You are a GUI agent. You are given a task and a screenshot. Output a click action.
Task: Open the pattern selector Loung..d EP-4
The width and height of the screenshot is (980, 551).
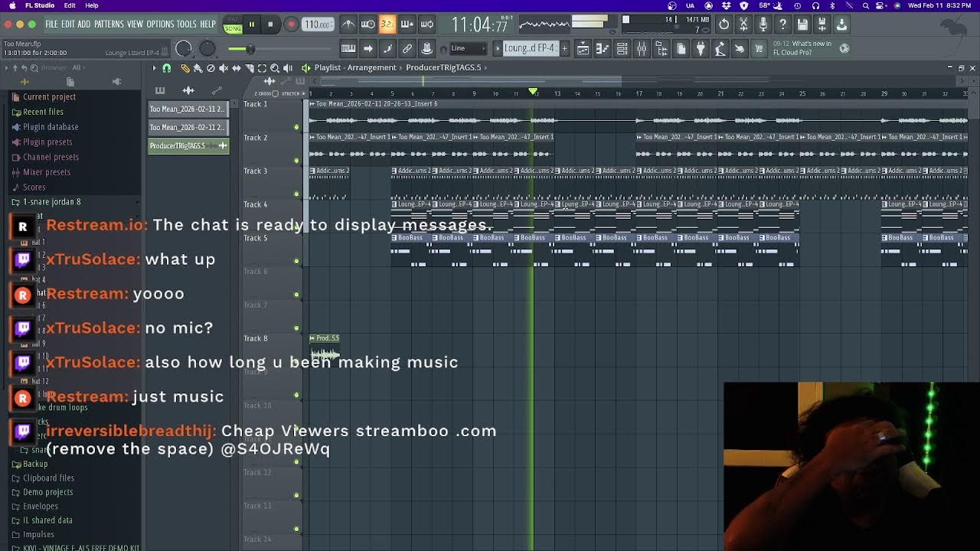pyautogui.click(x=531, y=48)
